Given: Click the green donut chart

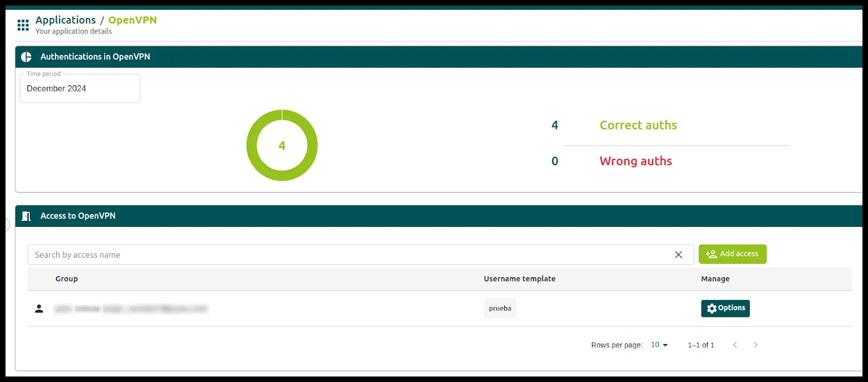Looking at the screenshot, I should [282, 145].
